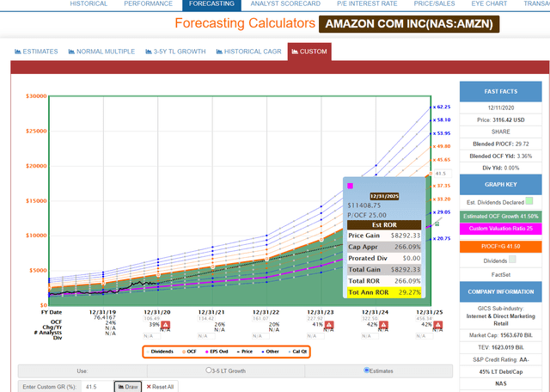Click the Est. Dividends Declared green swatch
550x392 pixels.
(529, 201)
